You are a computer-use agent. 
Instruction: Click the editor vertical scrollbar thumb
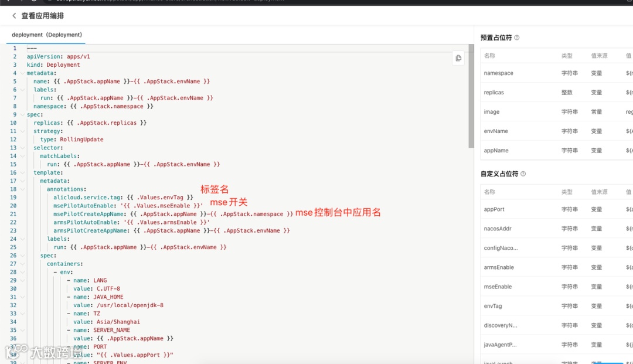pyautogui.click(x=471, y=97)
